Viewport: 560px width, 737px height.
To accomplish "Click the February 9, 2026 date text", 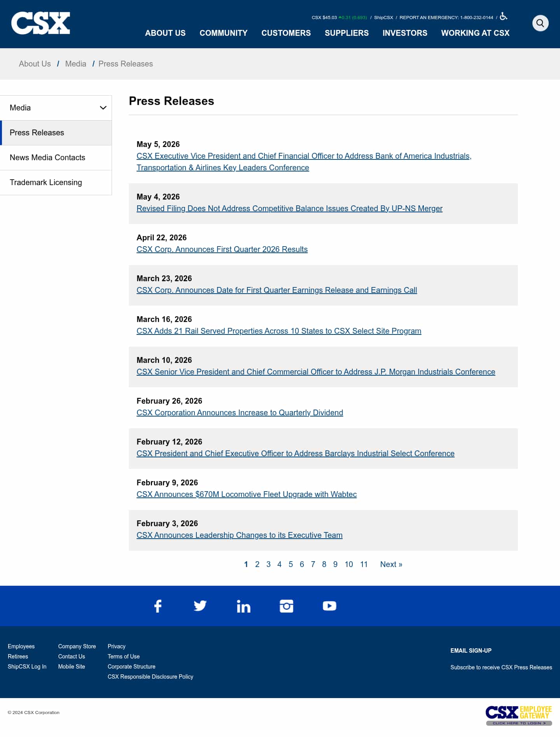I will coord(167,483).
